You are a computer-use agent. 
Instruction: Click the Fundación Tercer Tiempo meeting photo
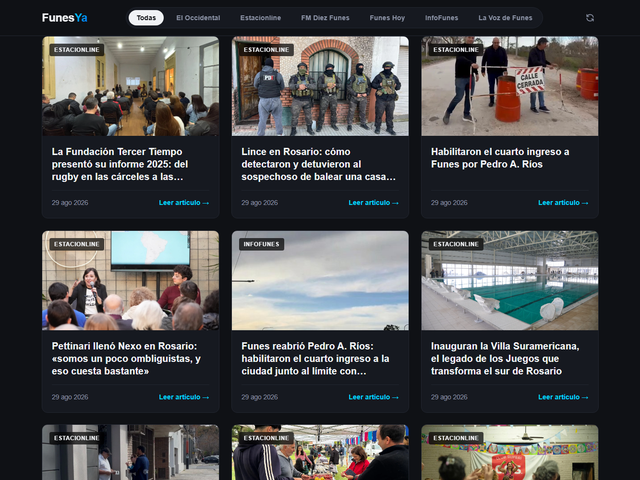tap(131, 86)
